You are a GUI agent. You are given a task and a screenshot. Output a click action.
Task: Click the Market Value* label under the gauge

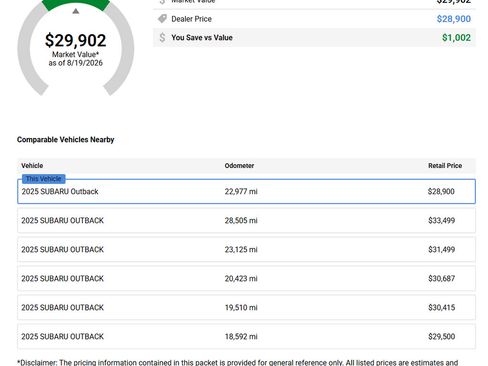[76, 55]
